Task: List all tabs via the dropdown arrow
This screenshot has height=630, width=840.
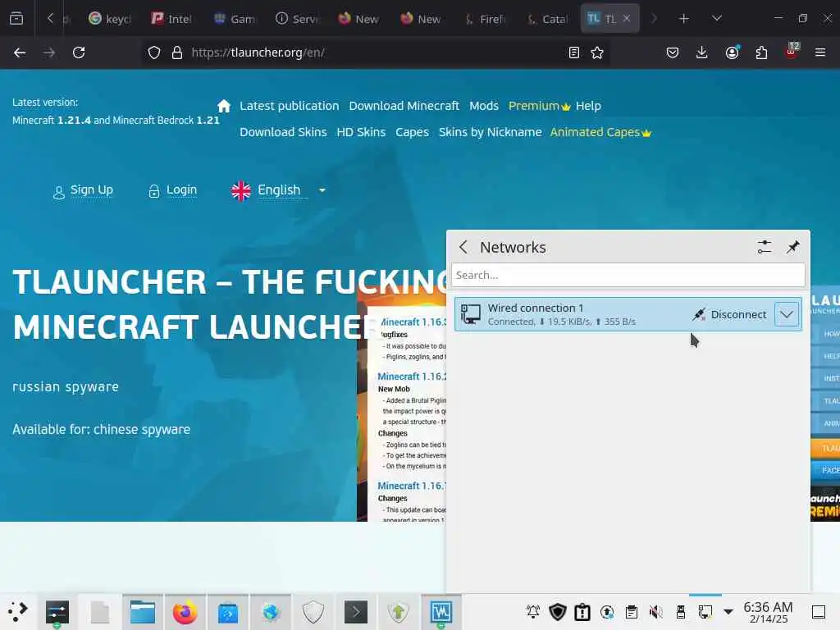Action: [x=717, y=19]
